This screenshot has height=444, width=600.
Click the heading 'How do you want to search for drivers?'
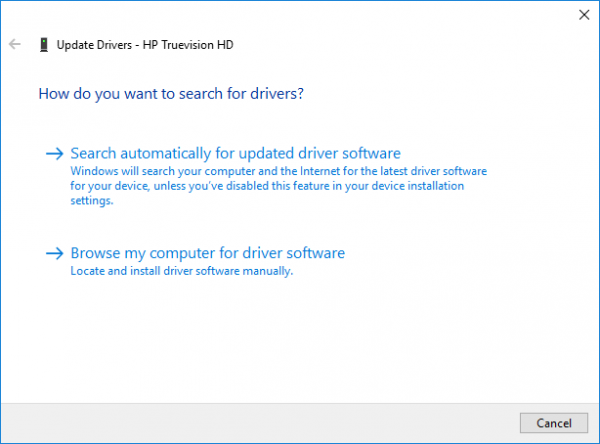click(171, 94)
